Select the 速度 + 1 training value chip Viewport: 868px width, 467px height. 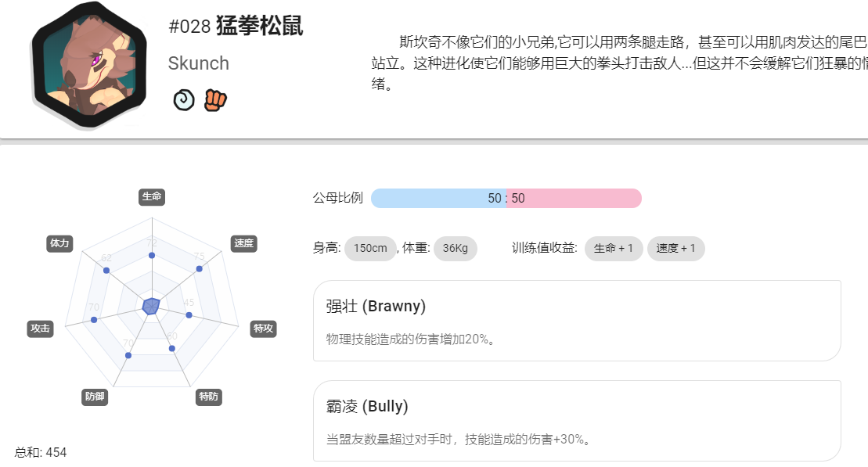(676, 249)
